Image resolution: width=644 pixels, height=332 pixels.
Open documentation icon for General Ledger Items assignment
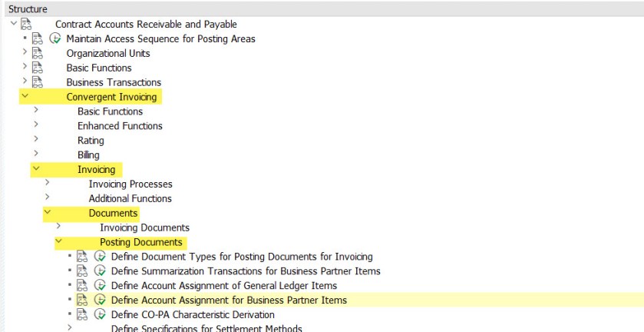point(82,286)
